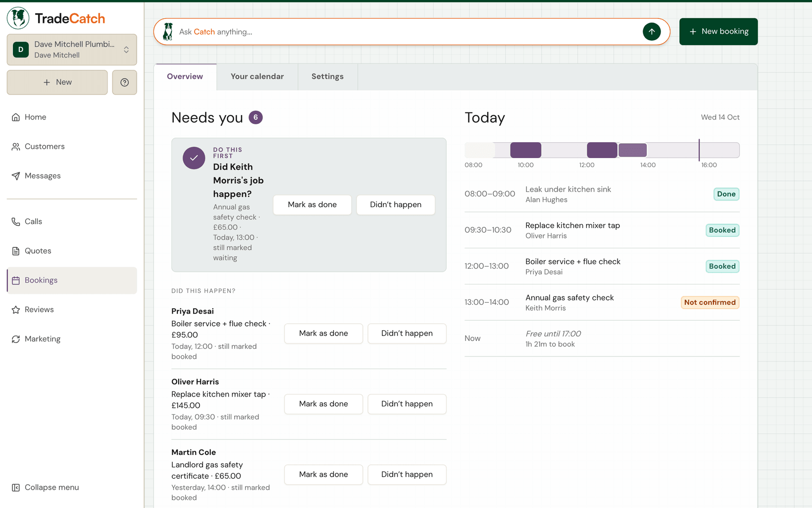Screen dimensions: 812x508
Task: Click the Done badge for Alan Hughes
Action: point(726,194)
